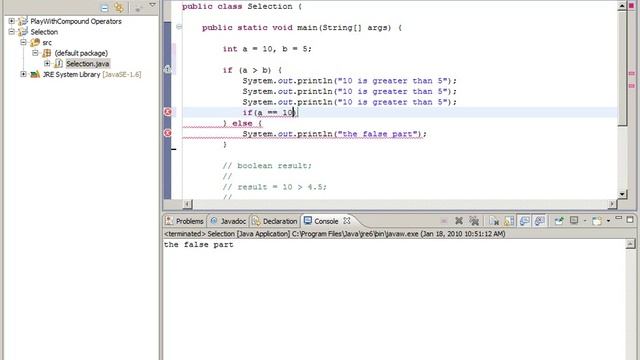
Task: Click the terminated Selection Java Application label
Action: (x=335, y=234)
